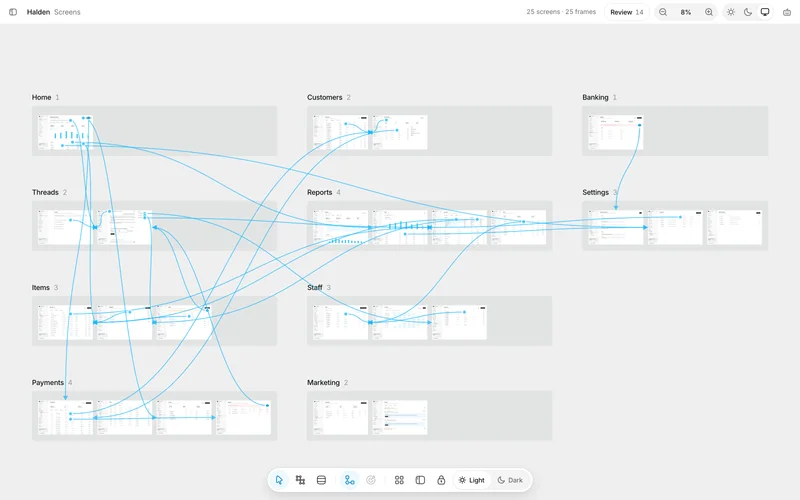Open the second Settings screen thumbnail

tap(675, 227)
